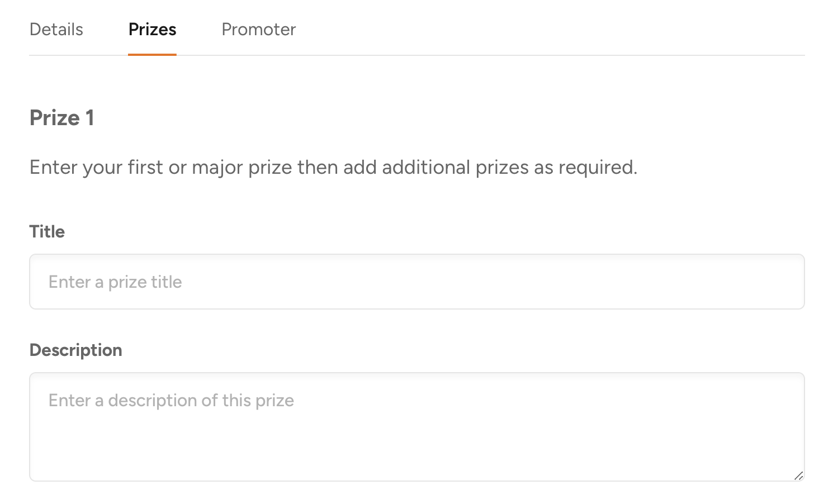833x504 pixels.
Task: Click the textarea resize handle
Action: pyautogui.click(x=799, y=476)
